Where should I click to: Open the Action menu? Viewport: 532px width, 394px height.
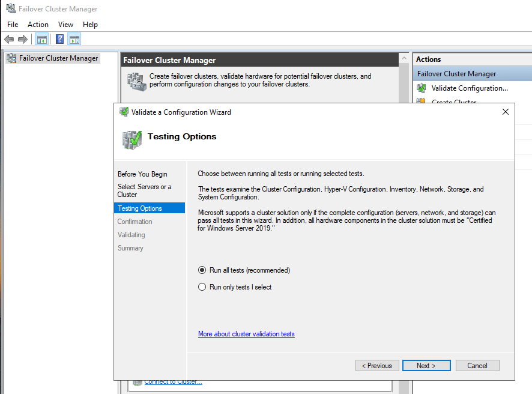[38, 25]
